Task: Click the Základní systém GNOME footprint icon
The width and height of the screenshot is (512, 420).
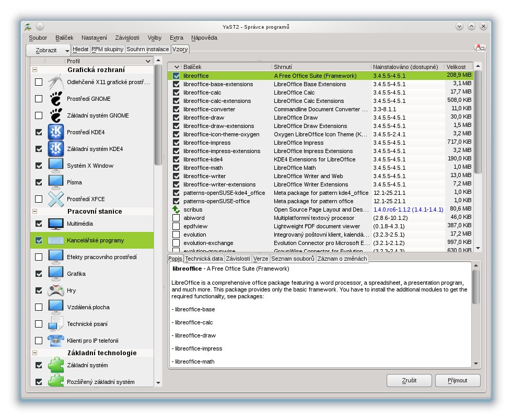Action: point(56,115)
